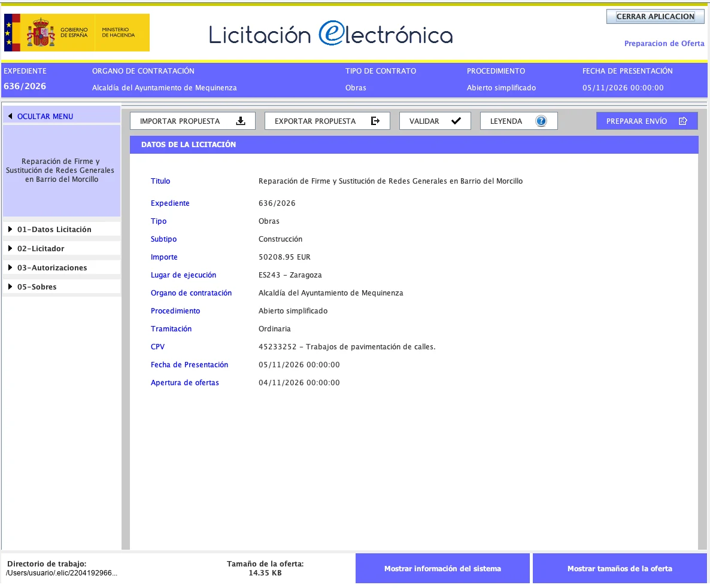The width and height of the screenshot is (710, 588).
Task: Expand the 03-Autorizaciones arrow
Action: pyautogui.click(x=10, y=267)
